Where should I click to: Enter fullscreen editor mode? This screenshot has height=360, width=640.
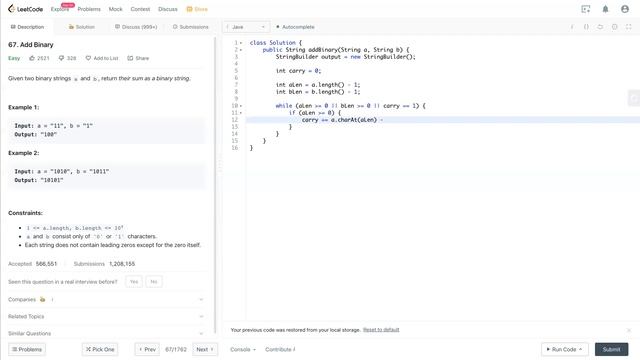(x=629, y=27)
